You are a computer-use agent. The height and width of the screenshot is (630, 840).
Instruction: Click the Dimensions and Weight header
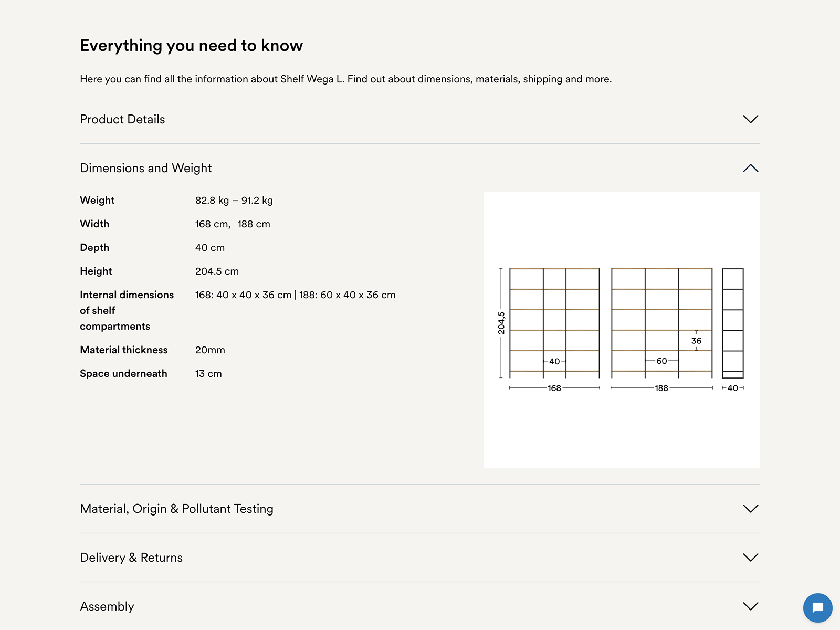pyautogui.click(x=145, y=168)
